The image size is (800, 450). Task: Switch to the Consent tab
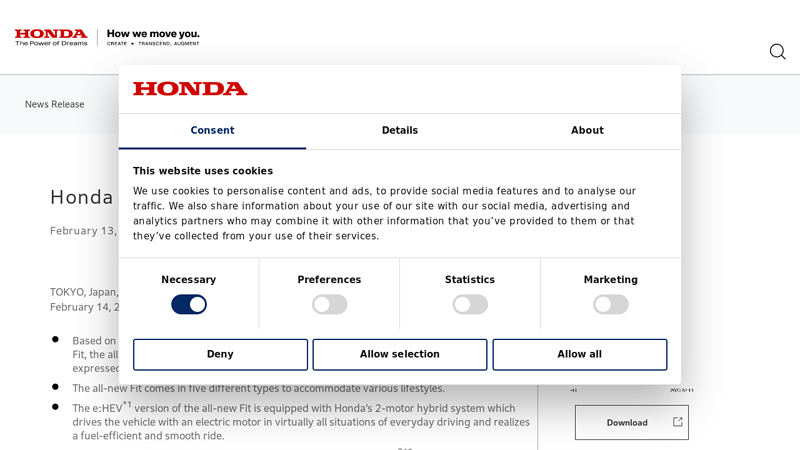point(212,131)
